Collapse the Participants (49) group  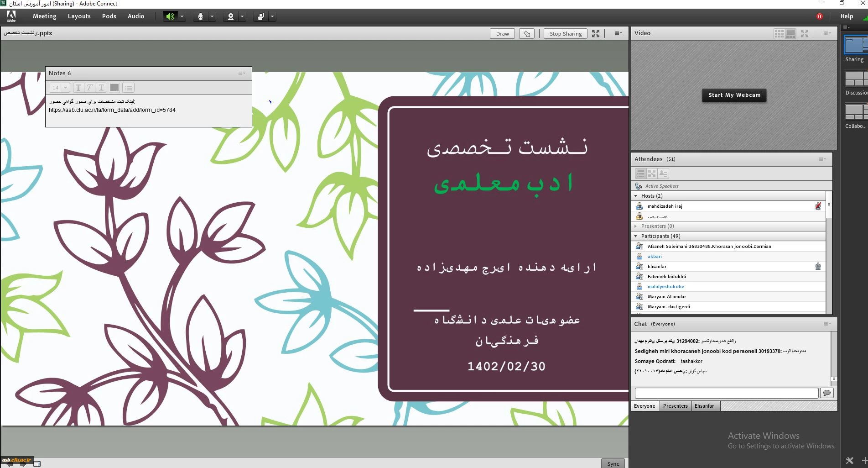pyautogui.click(x=636, y=236)
